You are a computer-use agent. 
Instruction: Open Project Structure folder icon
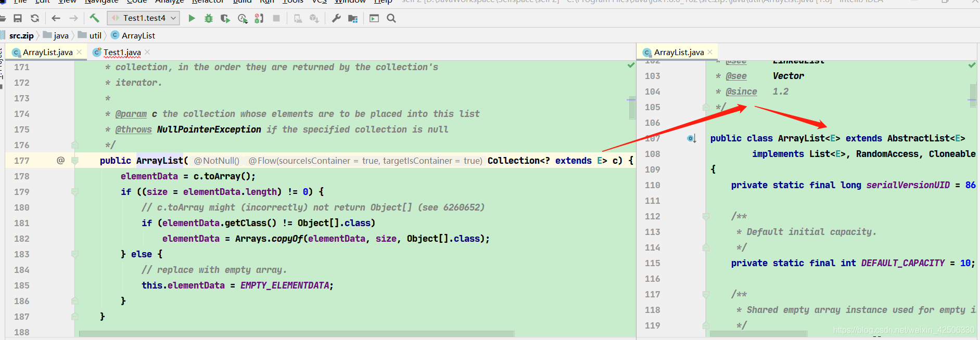(x=353, y=18)
